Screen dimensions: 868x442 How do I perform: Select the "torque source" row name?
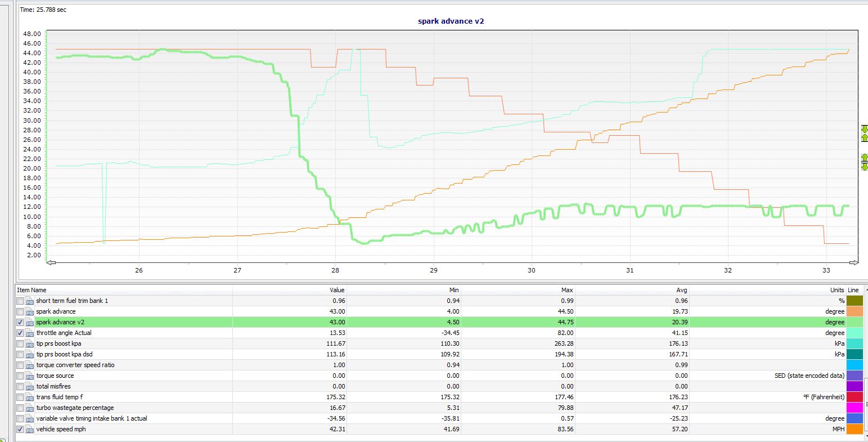[55, 376]
